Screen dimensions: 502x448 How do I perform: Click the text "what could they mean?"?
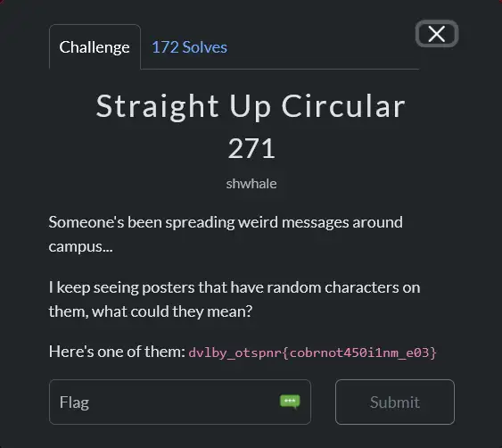coord(172,311)
